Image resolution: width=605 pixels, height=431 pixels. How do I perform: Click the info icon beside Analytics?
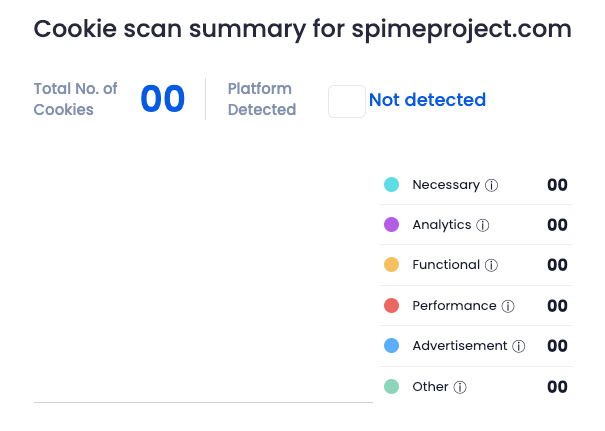(482, 225)
